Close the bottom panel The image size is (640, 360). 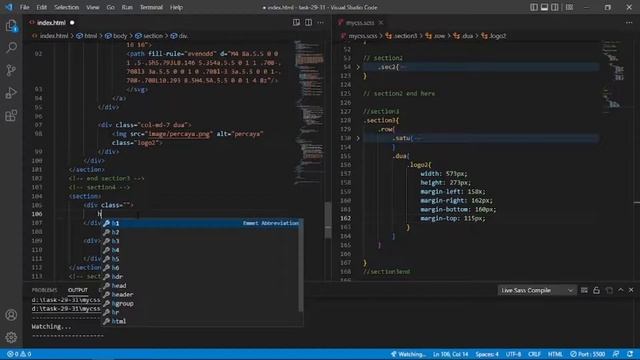(x=631, y=290)
